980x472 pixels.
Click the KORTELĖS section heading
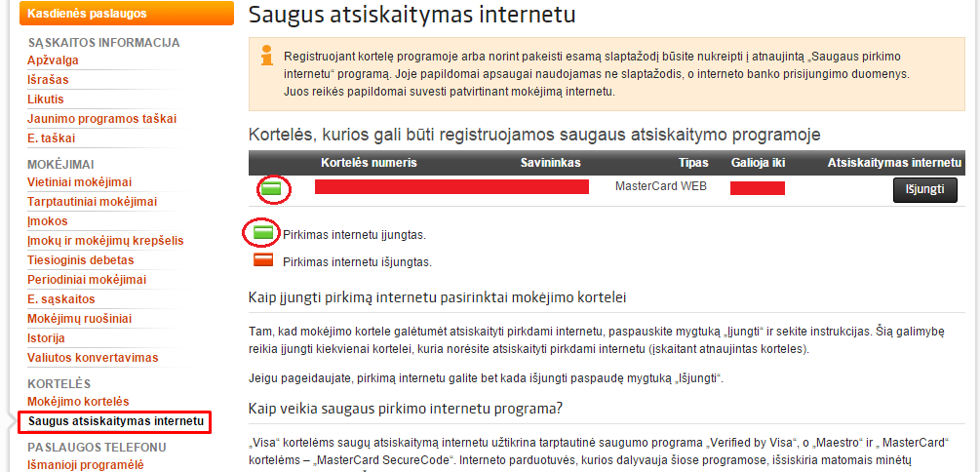click(59, 383)
